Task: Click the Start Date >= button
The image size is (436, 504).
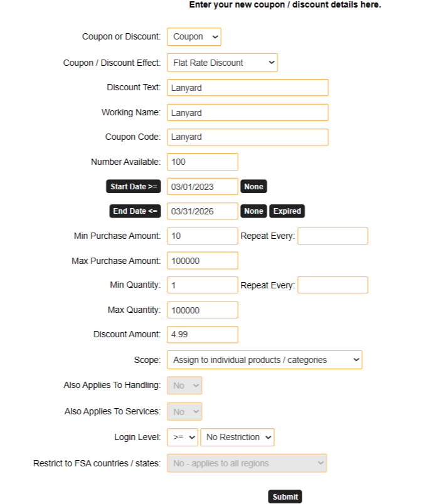Action: pyautogui.click(x=134, y=187)
